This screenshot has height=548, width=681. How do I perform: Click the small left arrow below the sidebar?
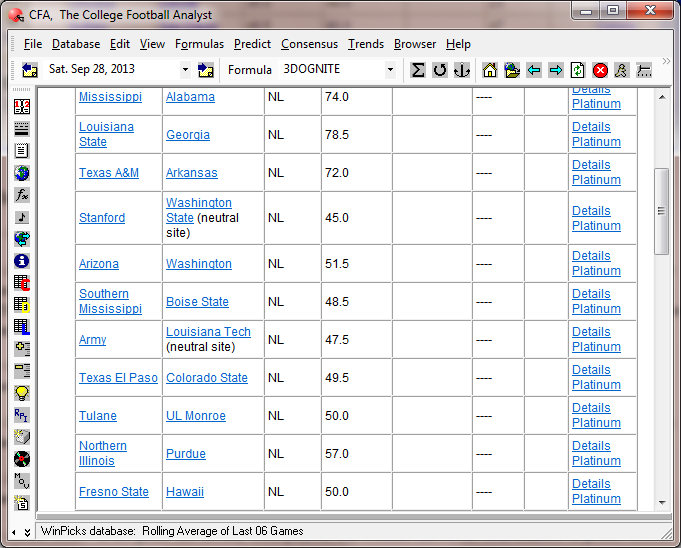[x=13, y=532]
